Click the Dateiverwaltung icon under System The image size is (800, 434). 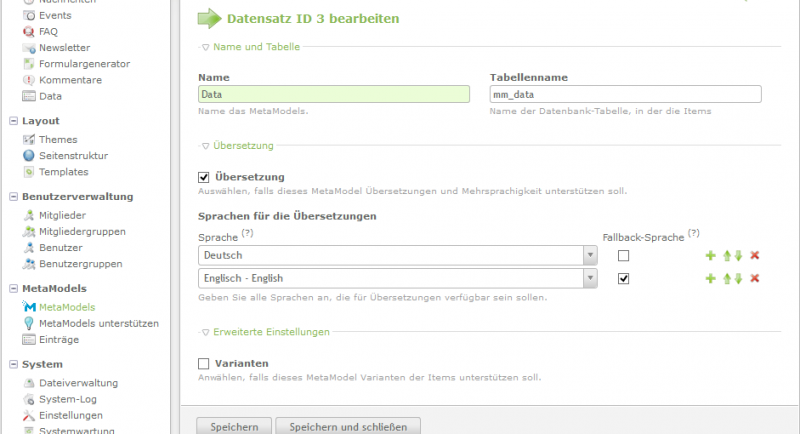pyautogui.click(x=28, y=383)
